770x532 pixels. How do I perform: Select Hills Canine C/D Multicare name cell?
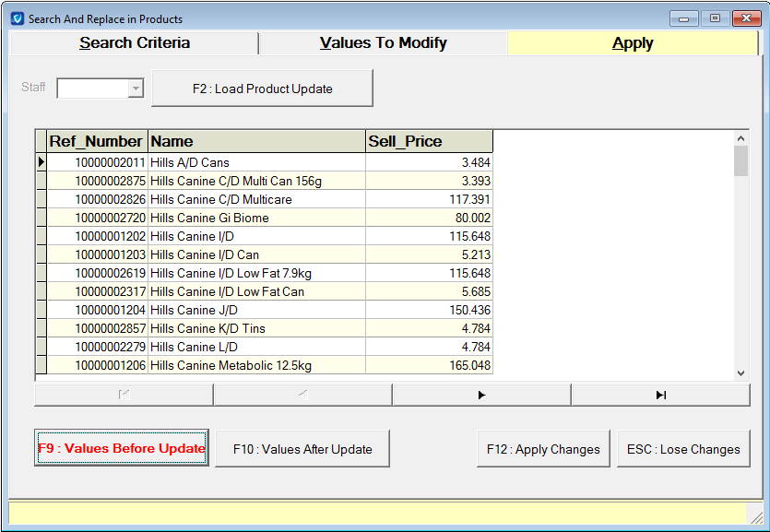pos(257,199)
